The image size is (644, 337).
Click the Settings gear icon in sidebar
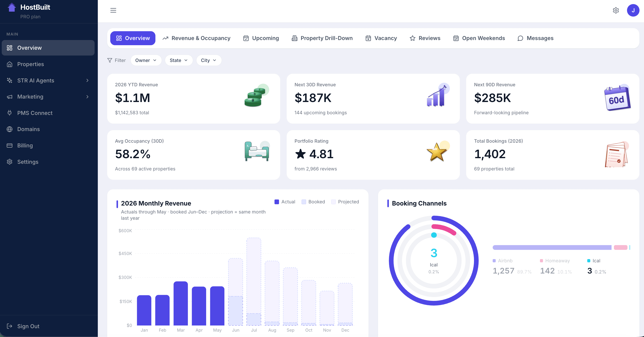pos(9,162)
